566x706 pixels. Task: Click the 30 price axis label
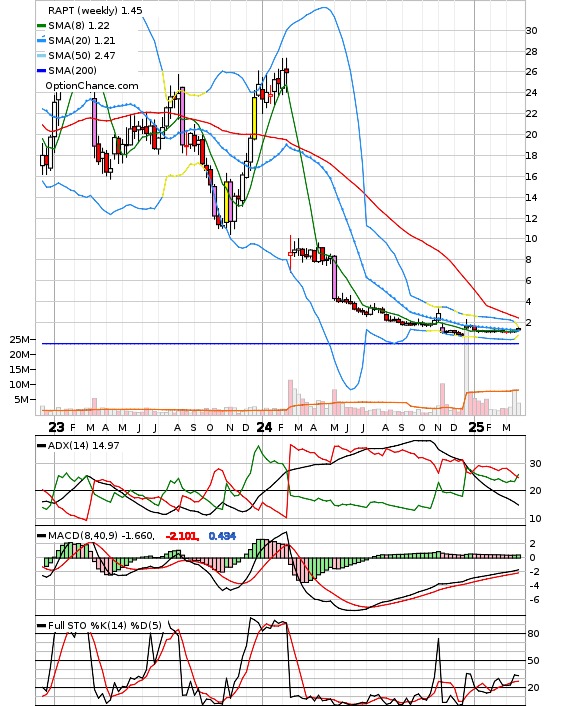tap(532, 31)
